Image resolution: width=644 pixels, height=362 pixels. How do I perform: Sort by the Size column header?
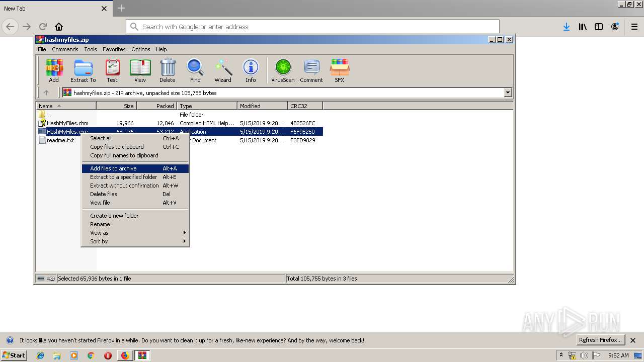(116, 106)
